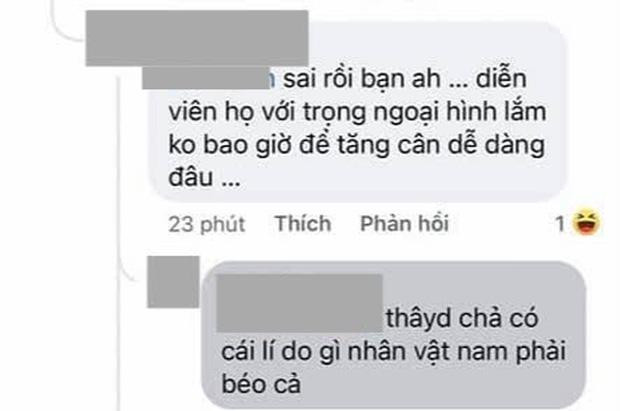Click the Haha laughing reaction emoji

(x=587, y=222)
